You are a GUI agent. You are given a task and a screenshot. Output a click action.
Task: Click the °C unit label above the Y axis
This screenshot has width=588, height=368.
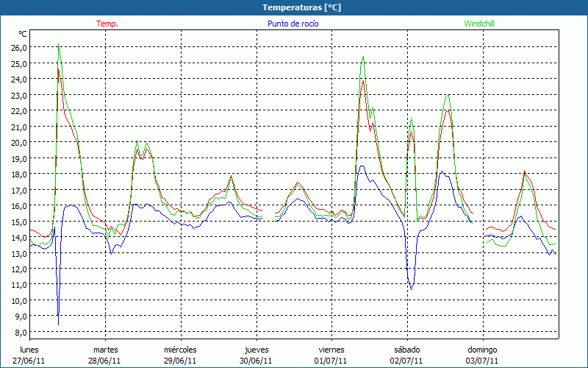pyautogui.click(x=23, y=34)
